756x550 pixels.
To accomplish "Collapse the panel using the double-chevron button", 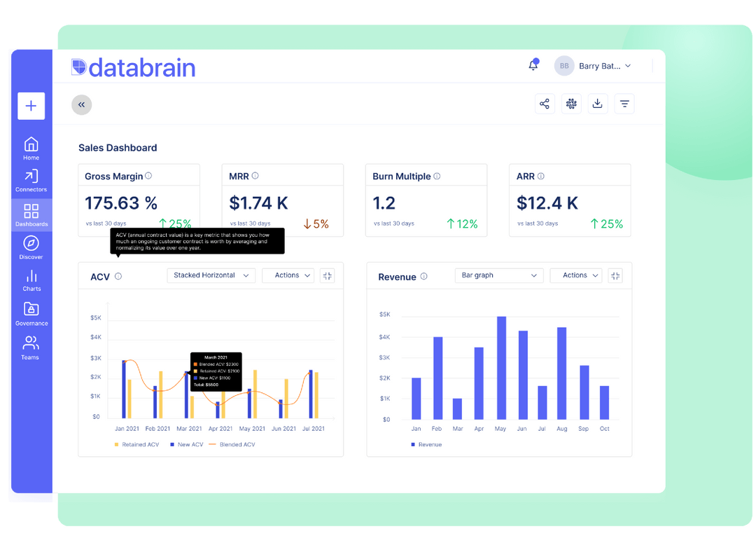I will click(81, 104).
